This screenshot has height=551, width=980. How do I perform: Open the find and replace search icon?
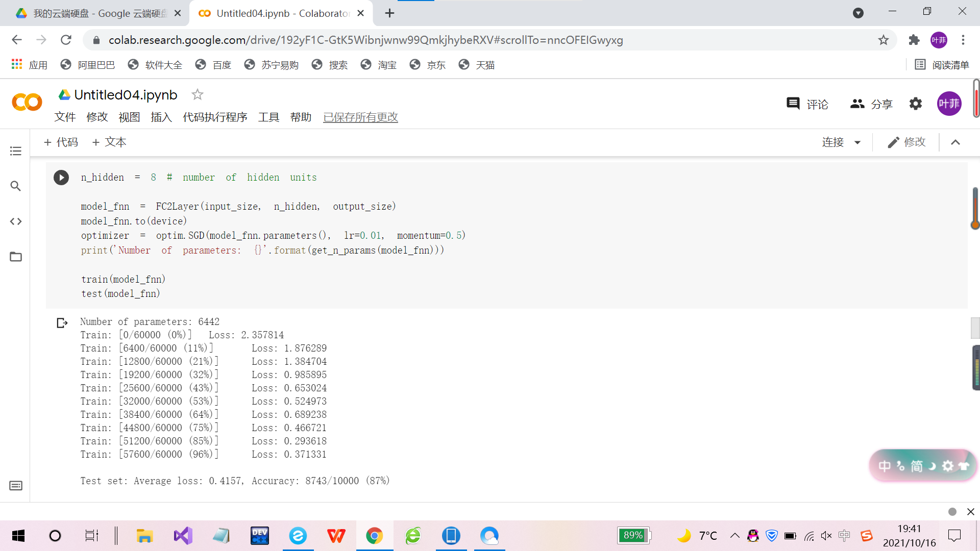coord(16,186)
